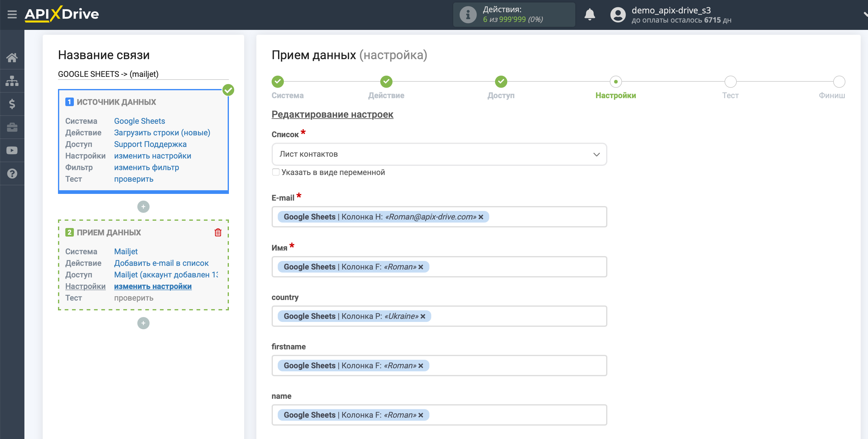Image resolution: width=868 pixels, height=439 pixels.
Task: Click the user avatar icon
Action: (618, 15)
